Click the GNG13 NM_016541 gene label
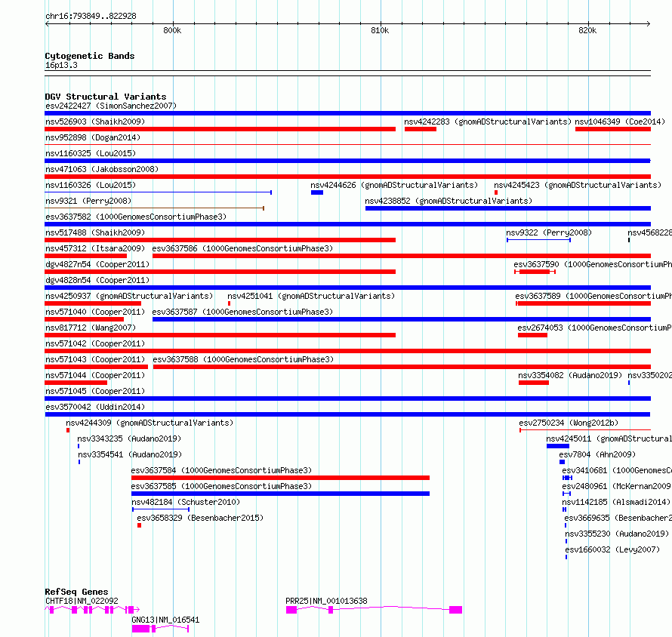This screenshot has height=637, width=672. [165, 620]
